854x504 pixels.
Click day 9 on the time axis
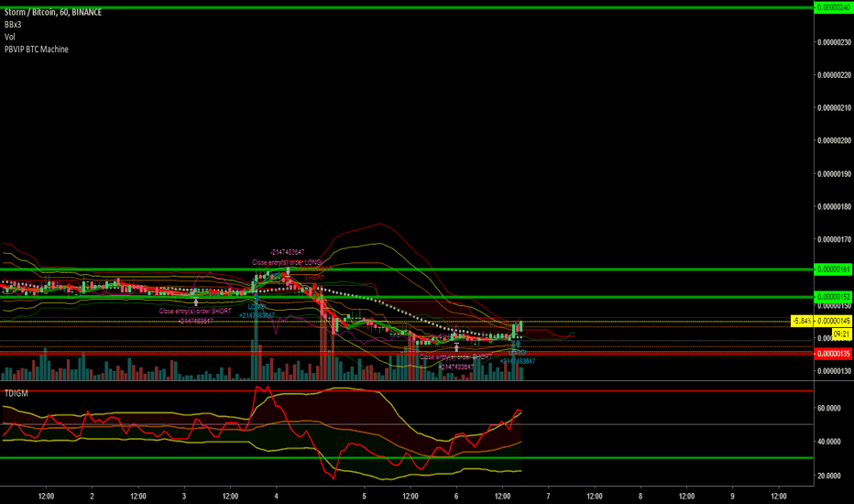[732, 497]
